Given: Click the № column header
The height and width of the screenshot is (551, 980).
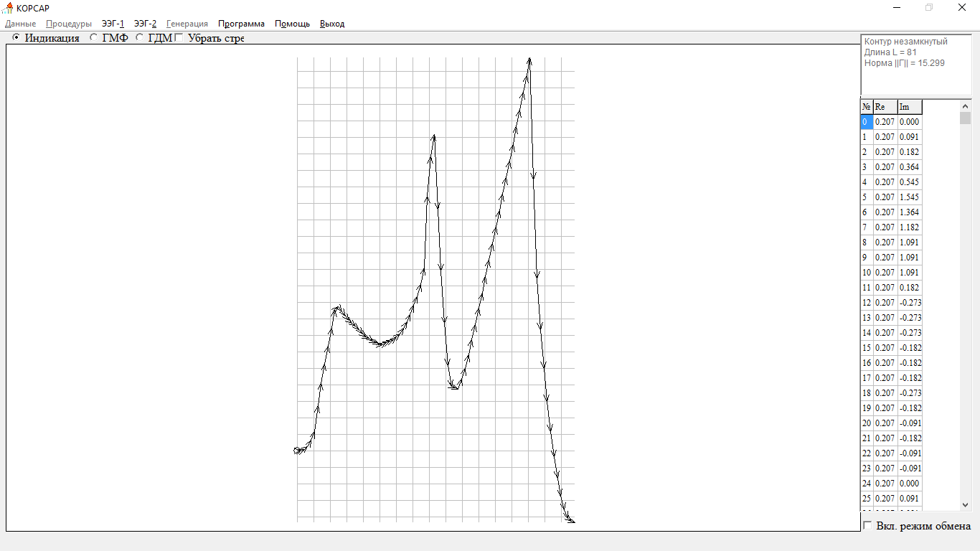Looking at the screenshot, I should tap(867, 107).
